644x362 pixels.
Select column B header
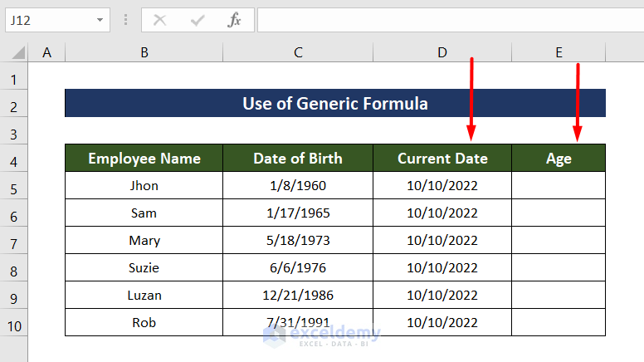point(144,52)
